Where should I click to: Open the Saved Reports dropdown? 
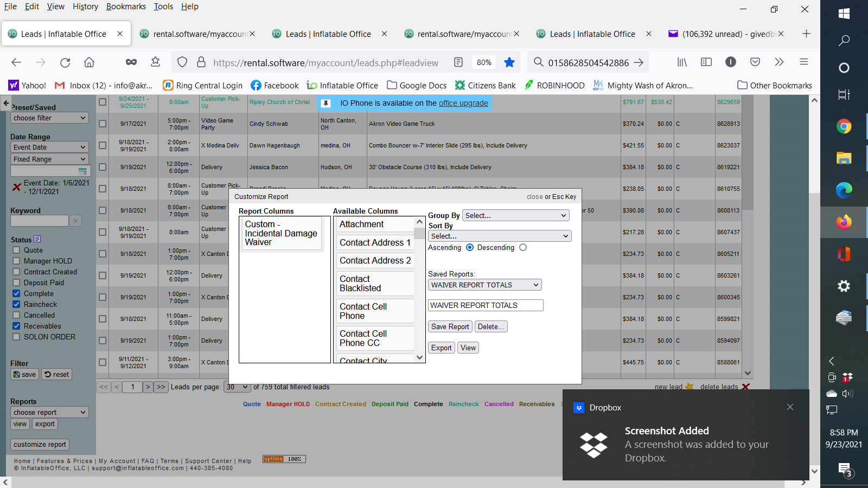coord(484,285)
